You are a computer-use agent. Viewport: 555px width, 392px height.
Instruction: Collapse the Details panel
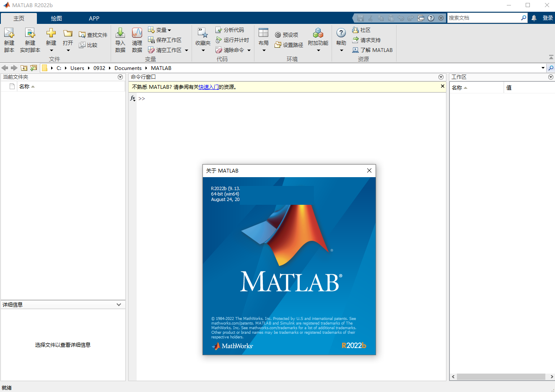pos(119,304)
